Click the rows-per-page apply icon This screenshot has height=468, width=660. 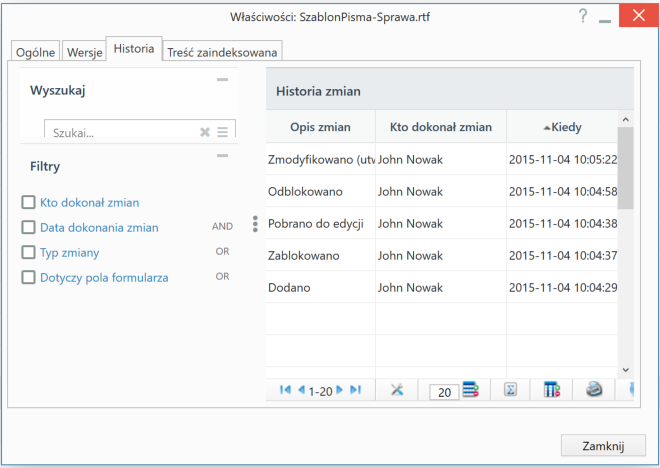coord(470,390)
